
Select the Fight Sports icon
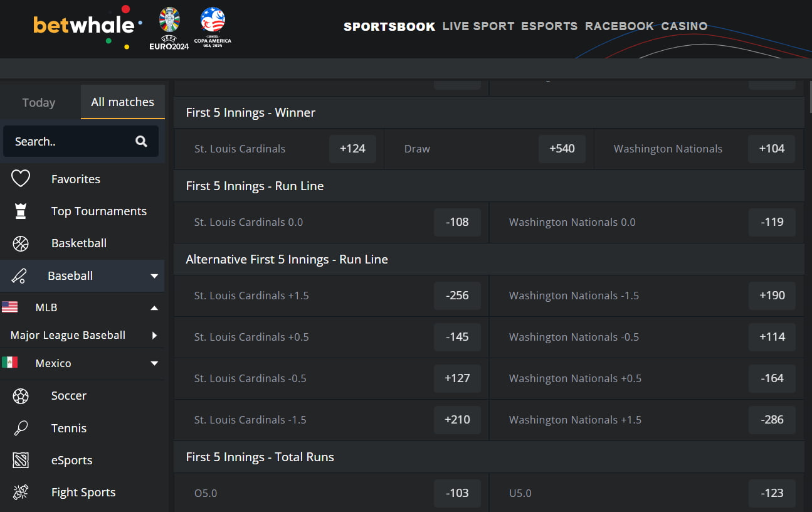(21, 493)
